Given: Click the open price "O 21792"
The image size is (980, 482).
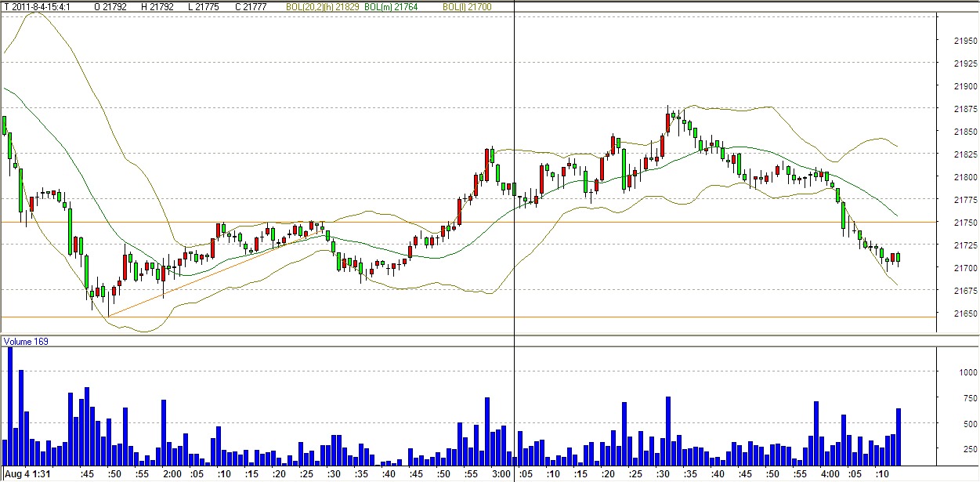Looking at the screenshot, I should (110, 6).
